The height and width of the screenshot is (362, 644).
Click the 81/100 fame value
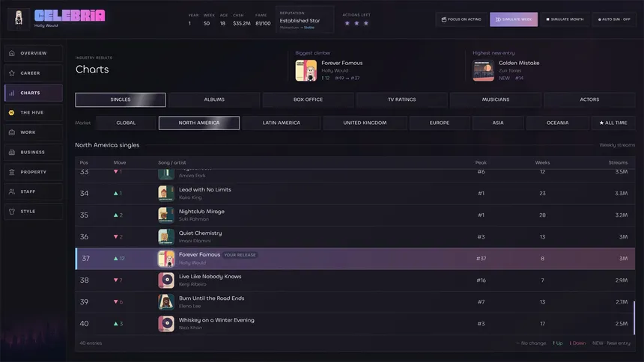pos(263,23)
